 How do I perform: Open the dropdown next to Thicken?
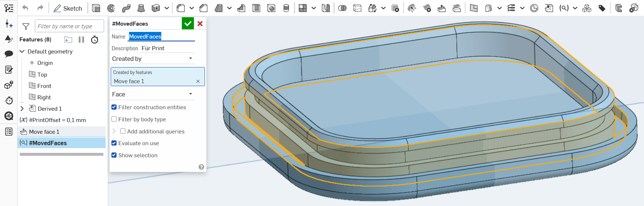point(166,8)
